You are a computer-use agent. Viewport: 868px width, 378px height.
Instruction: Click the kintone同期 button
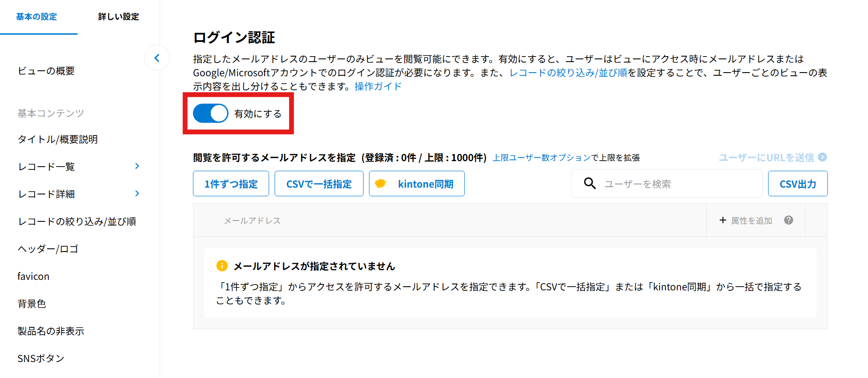pyautogui.click(x=416, y=184)
